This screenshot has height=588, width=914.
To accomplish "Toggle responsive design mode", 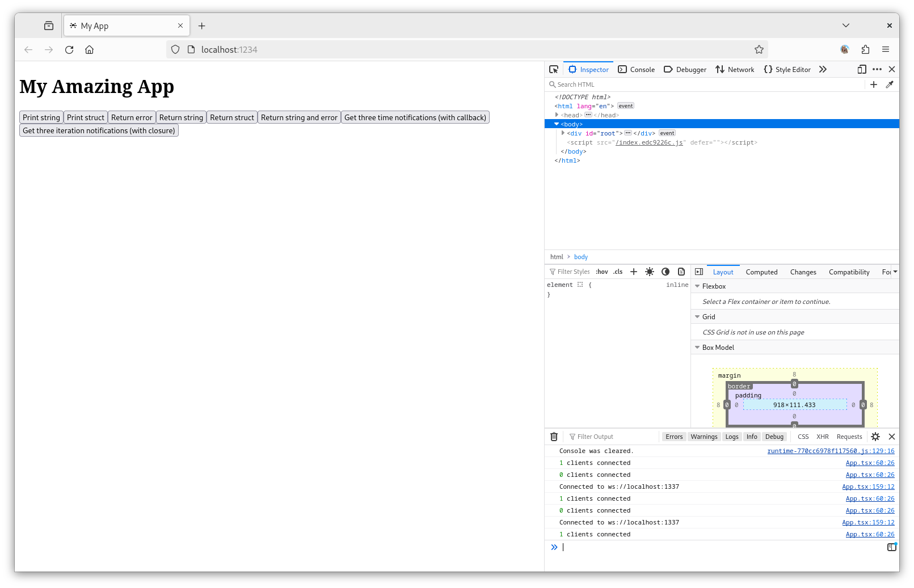I will click(x=862, y=69).
